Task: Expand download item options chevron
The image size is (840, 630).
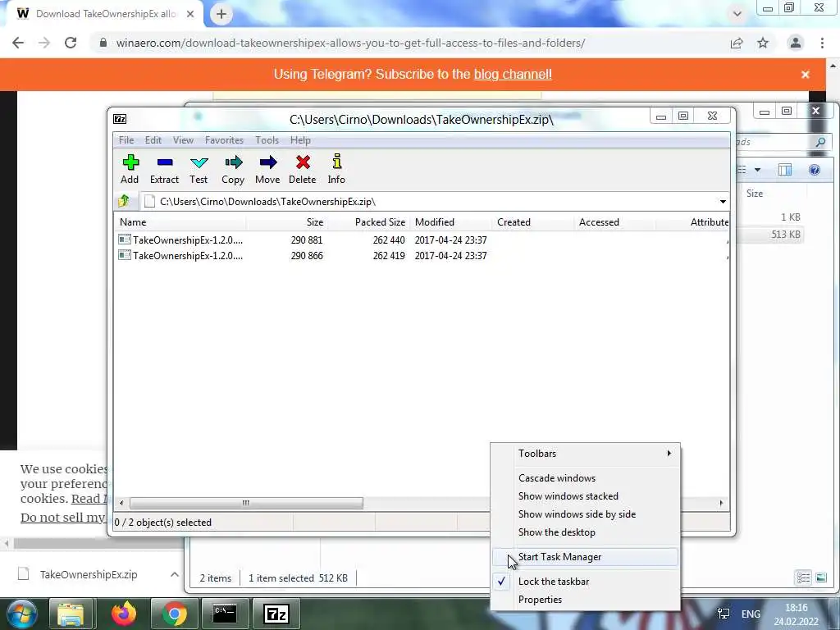Action: [175, 574]
